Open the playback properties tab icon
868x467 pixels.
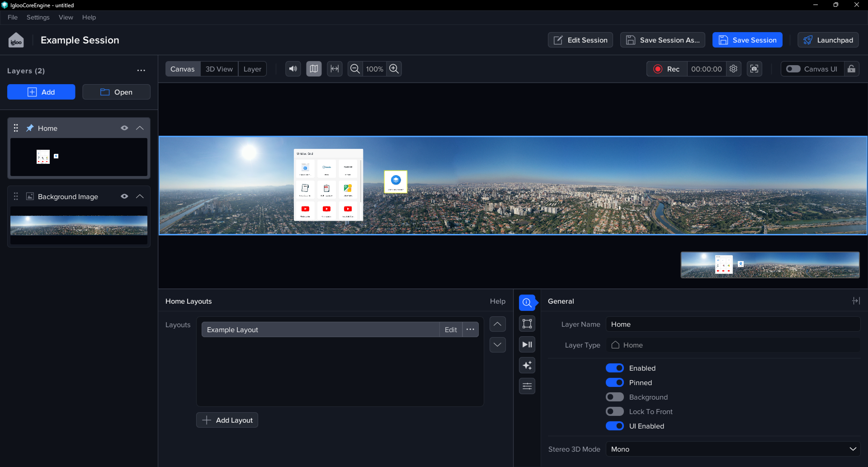click(x=527, y=344)
